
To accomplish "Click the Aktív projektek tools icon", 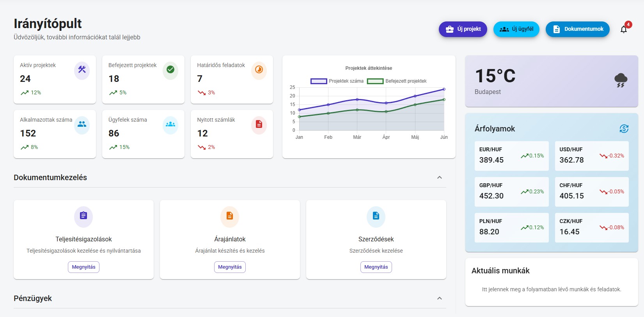I will pos(82,70).
